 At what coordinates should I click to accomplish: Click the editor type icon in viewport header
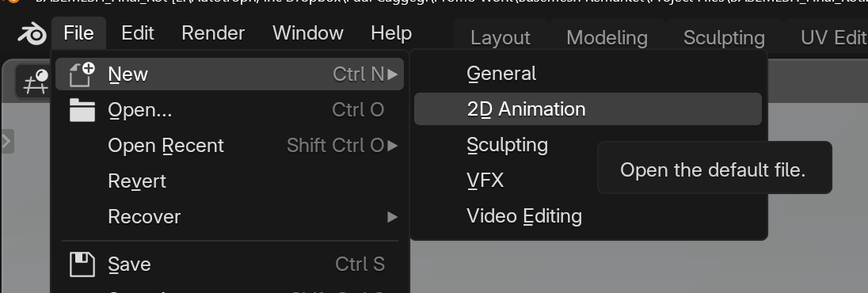34,83
